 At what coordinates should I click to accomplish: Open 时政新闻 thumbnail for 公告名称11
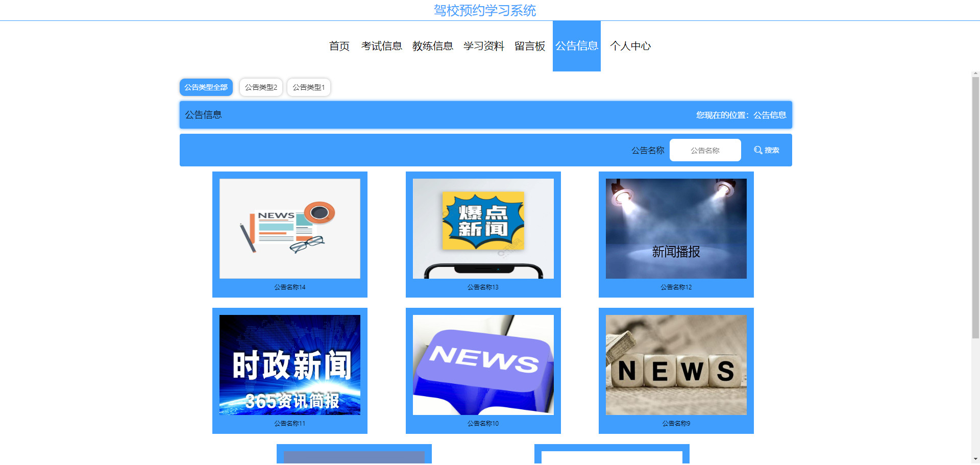coord(290,365)
